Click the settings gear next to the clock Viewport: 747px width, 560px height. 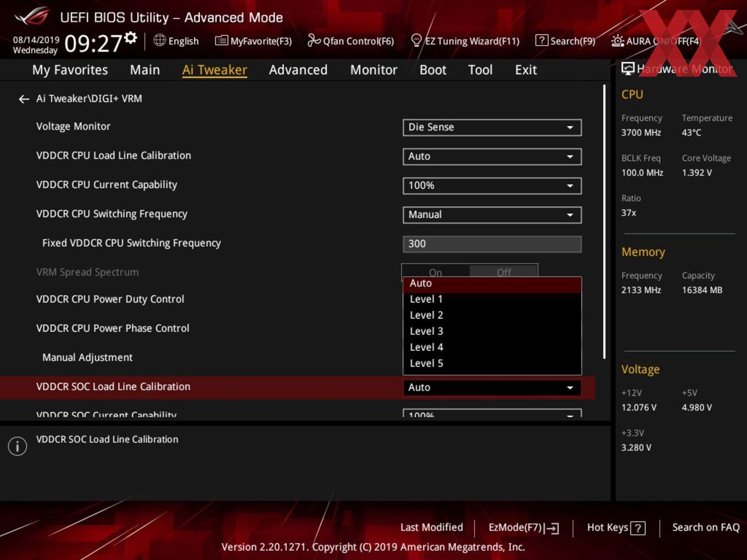[131, 38]
